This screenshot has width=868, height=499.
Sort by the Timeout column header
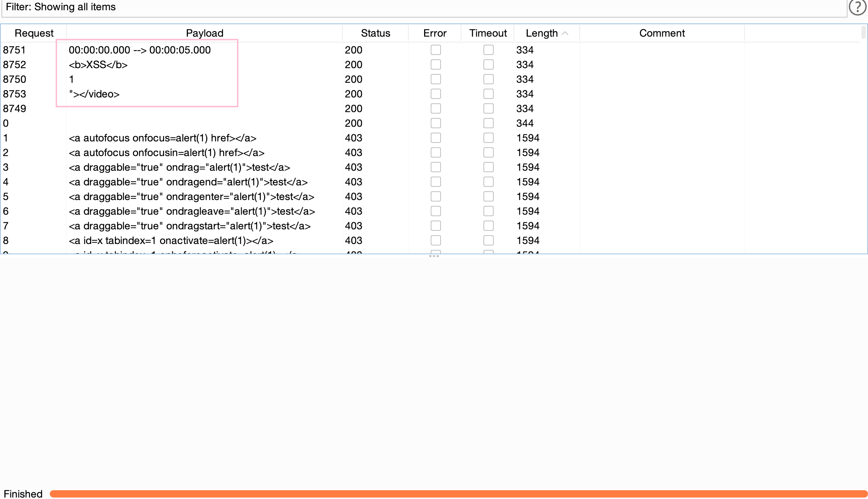(x=488, y=33)
